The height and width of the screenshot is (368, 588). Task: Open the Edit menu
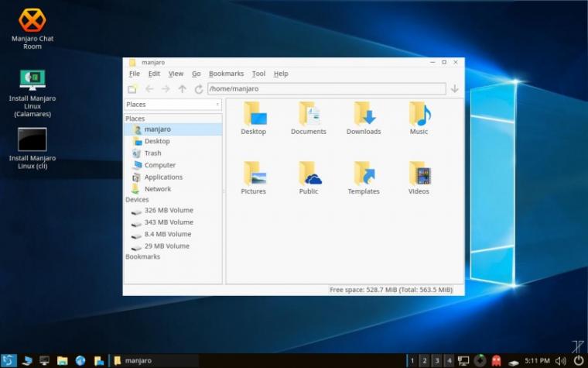coord(154,74)
